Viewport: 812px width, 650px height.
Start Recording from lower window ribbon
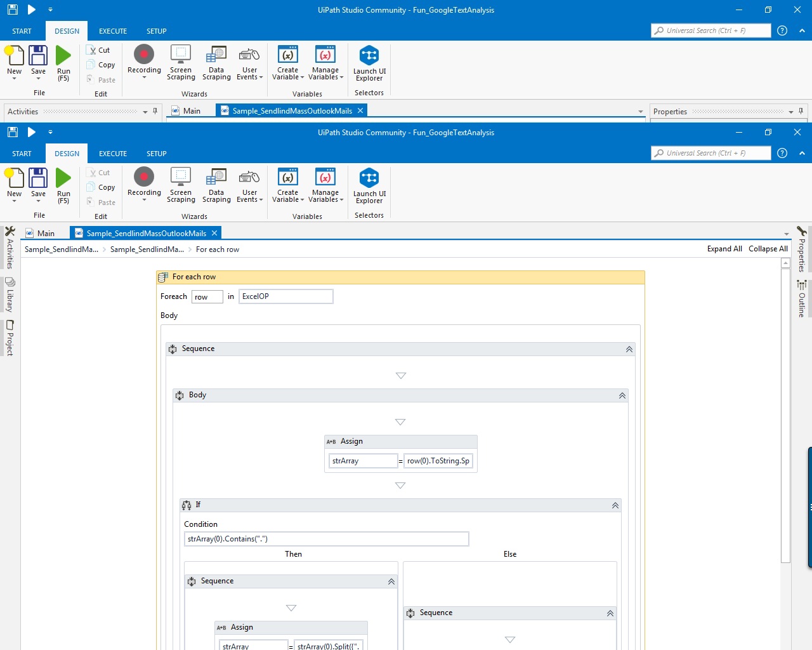(144, 185)
